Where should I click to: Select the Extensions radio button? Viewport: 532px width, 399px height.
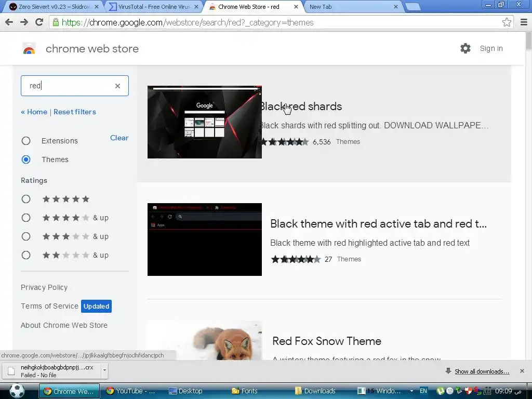pos(26,141)
